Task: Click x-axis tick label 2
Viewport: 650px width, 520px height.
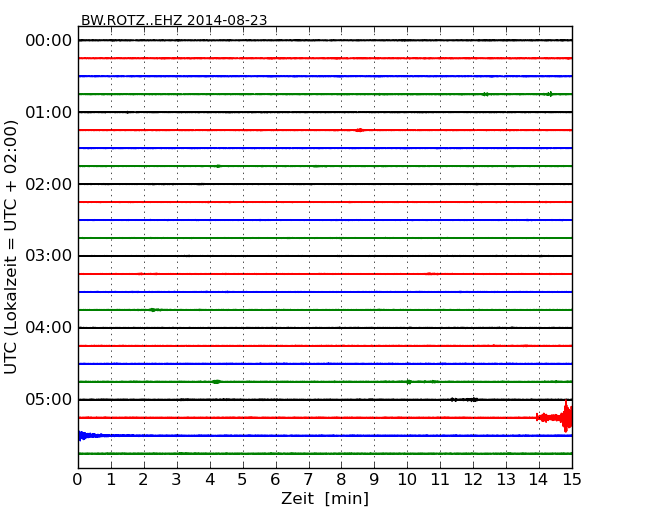Action: 143,480
